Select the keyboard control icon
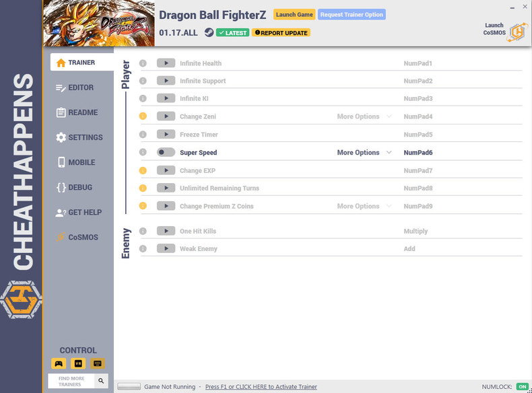 [x=98, y=363]
